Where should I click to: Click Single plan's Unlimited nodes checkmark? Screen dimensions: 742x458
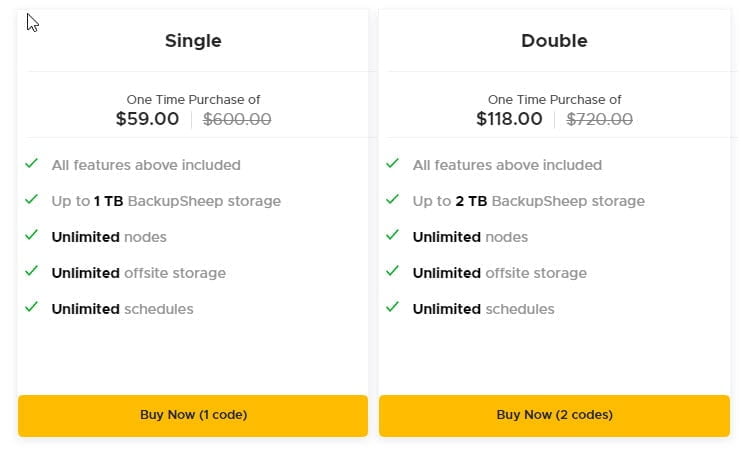pos(32,236)
